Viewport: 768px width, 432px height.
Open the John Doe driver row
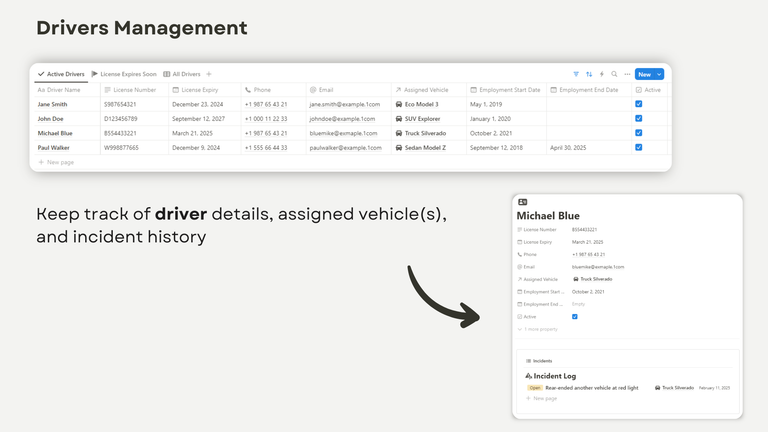click(50, 119)
